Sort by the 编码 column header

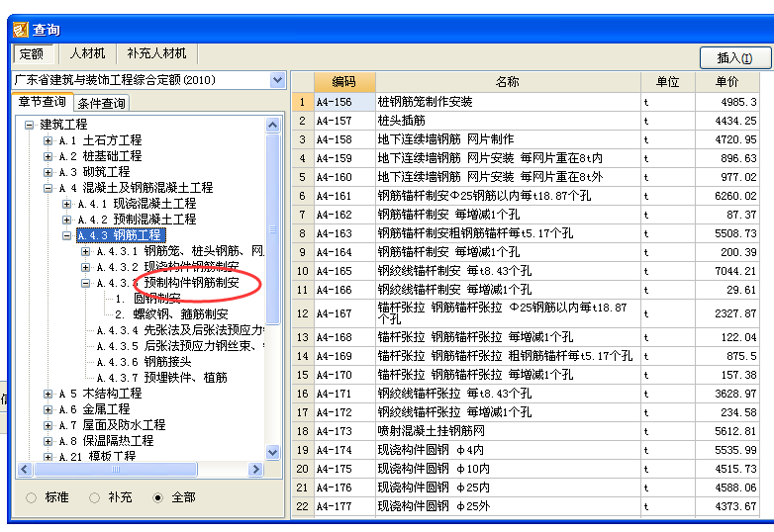click(x=344, y=82)
